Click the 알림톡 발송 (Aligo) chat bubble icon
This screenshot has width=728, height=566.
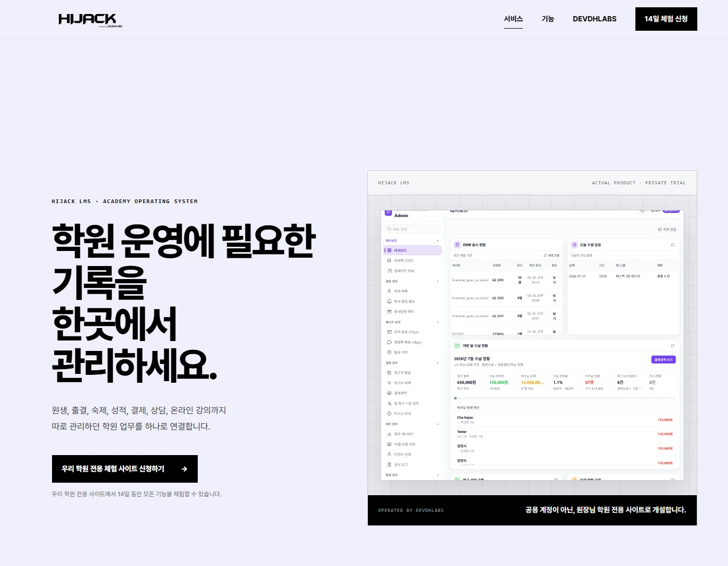pos(389,342)
